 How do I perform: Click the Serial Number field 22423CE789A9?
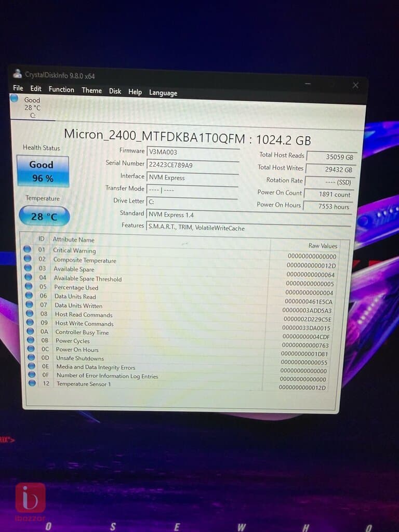pyautogui.click(x=193, y=165)
